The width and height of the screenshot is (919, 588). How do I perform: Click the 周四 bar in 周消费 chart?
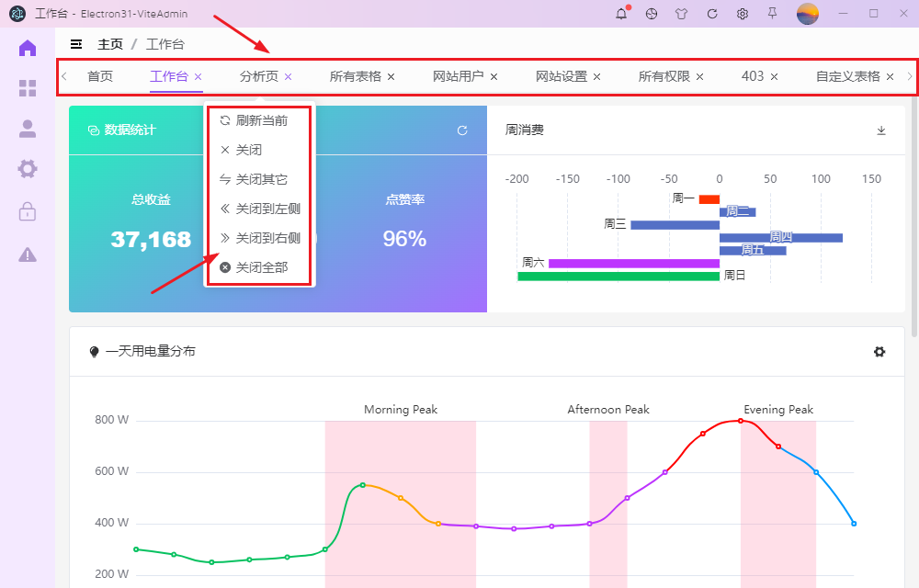tap(781, 238)
